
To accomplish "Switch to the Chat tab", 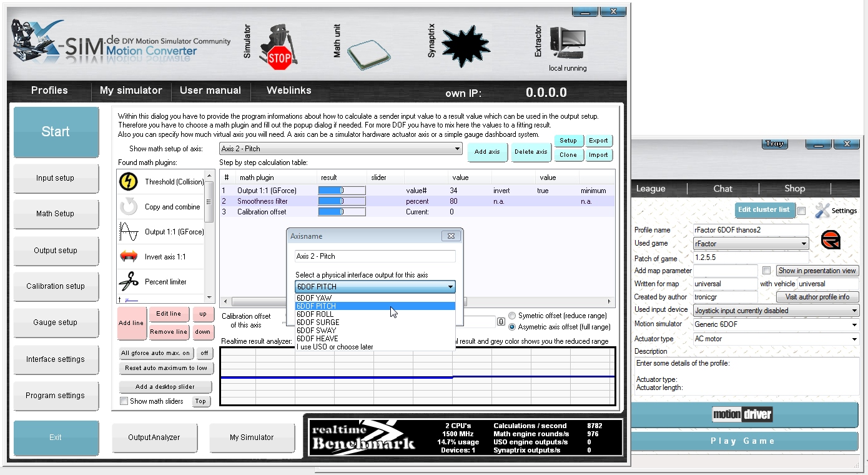I will 723,188.
